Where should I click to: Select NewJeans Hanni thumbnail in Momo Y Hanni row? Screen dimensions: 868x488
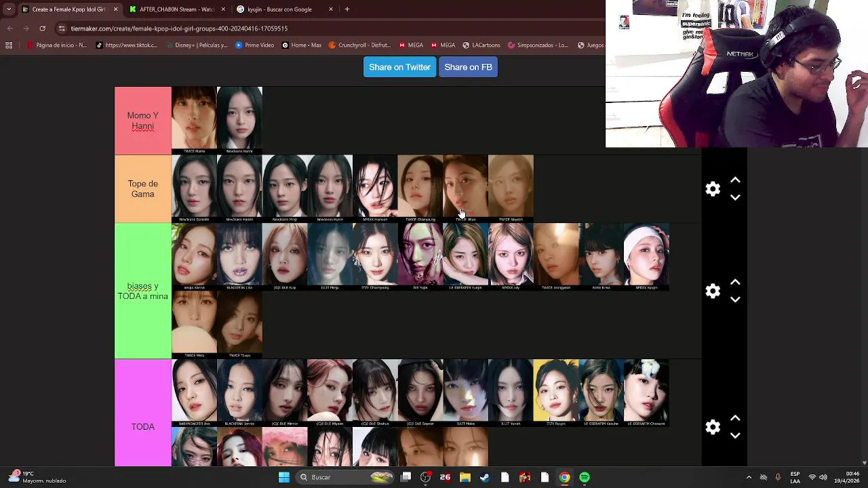(239, 120)
